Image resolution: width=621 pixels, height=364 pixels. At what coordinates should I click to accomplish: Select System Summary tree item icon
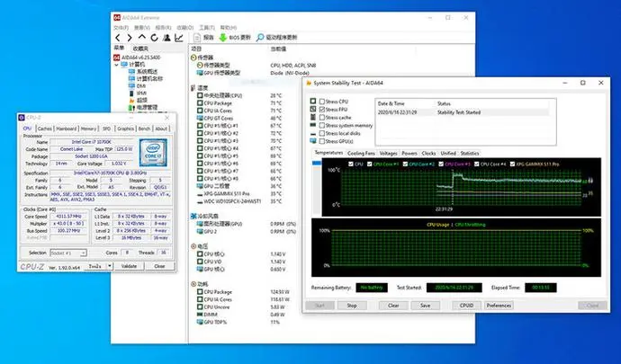click(132, 72)
